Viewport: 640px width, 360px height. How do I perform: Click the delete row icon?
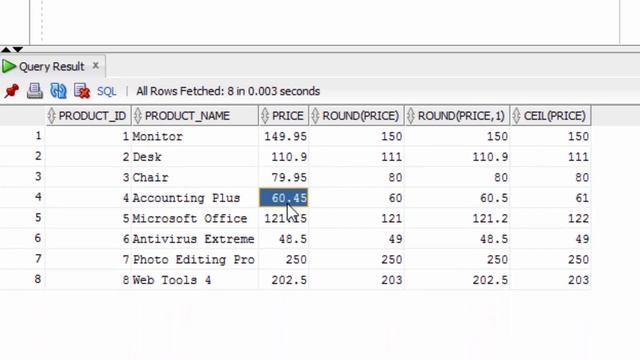(82, 91)
